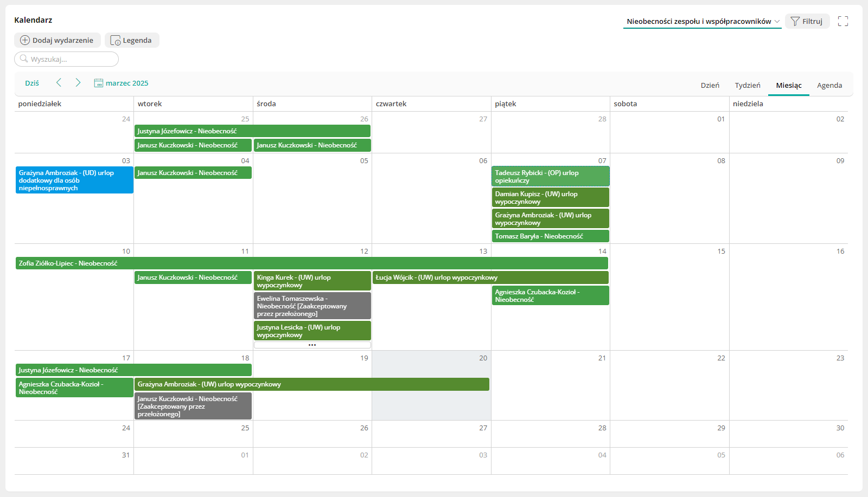Select day number 15
Viewport: 868px width, 497px height.
[721, 251]
